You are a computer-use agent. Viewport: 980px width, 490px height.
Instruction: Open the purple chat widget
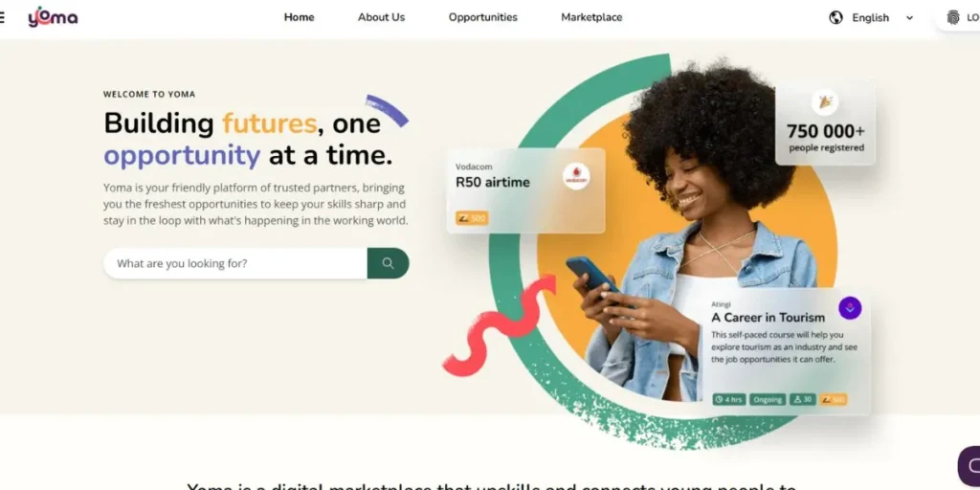click(x=969, y=466)
